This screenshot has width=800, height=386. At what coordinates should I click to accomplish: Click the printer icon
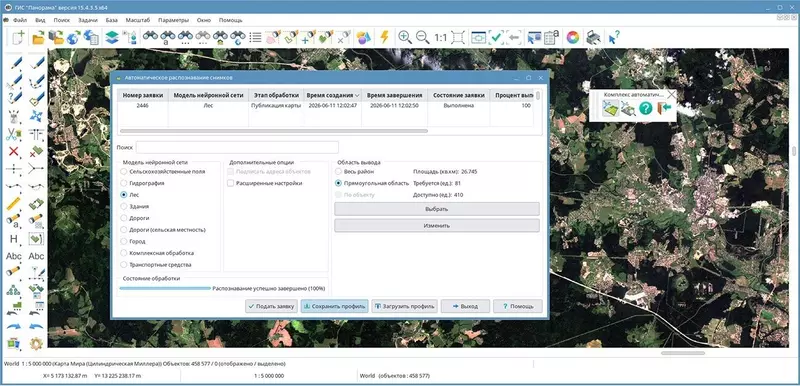(x=593, y=38)
